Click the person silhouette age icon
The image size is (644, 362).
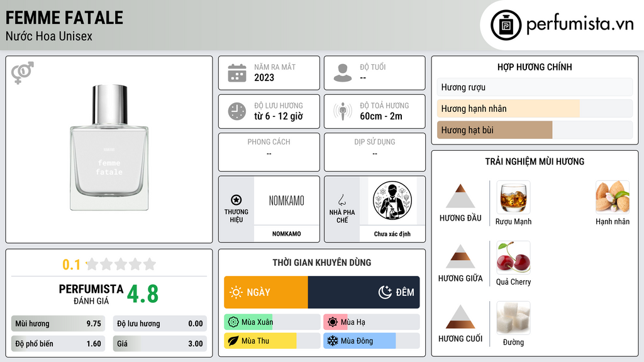(x=343, y=73)
